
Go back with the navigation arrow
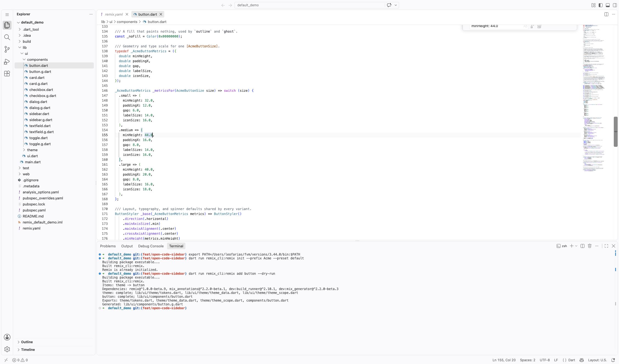[223, 5]
